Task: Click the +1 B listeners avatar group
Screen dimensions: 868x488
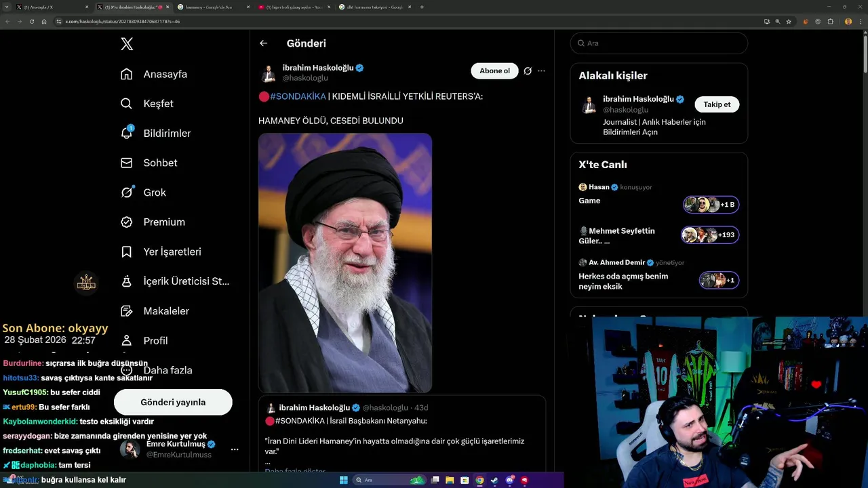Action: click(711, 205)
